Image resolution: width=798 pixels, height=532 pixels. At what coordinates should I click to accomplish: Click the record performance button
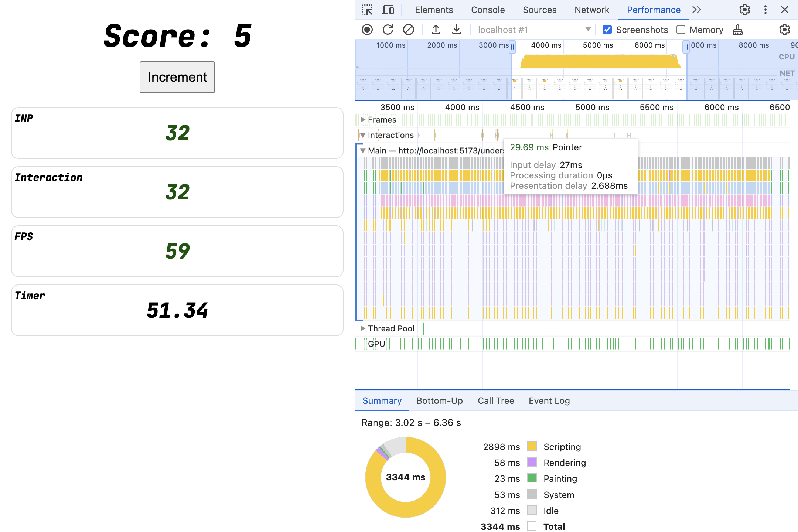(x=368, y=29)
